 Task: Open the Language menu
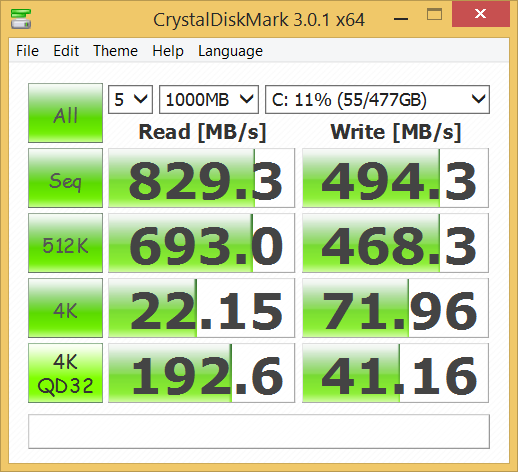coord(230,51)
